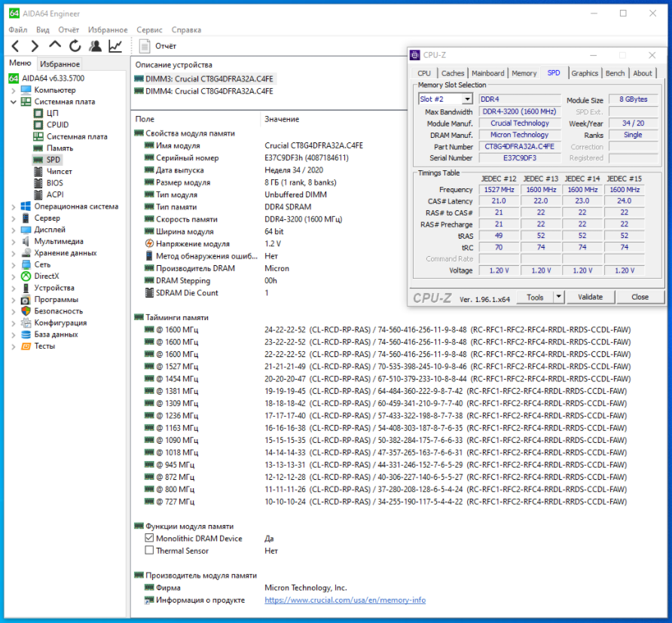This screenshot has height=623, width=672.
Task: Open the crucial.com memory-info link
Action: tap(345, 600)
